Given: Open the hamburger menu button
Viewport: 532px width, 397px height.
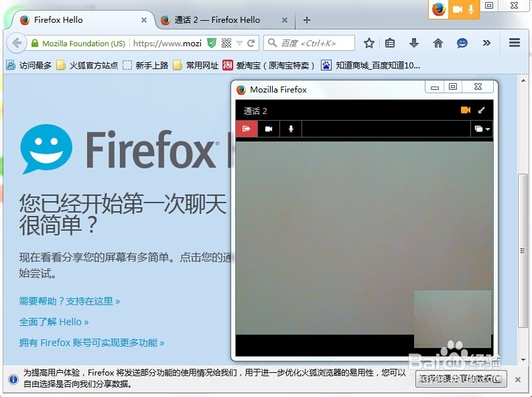Looking at the screenshot, I should click(x=515, y=43).
